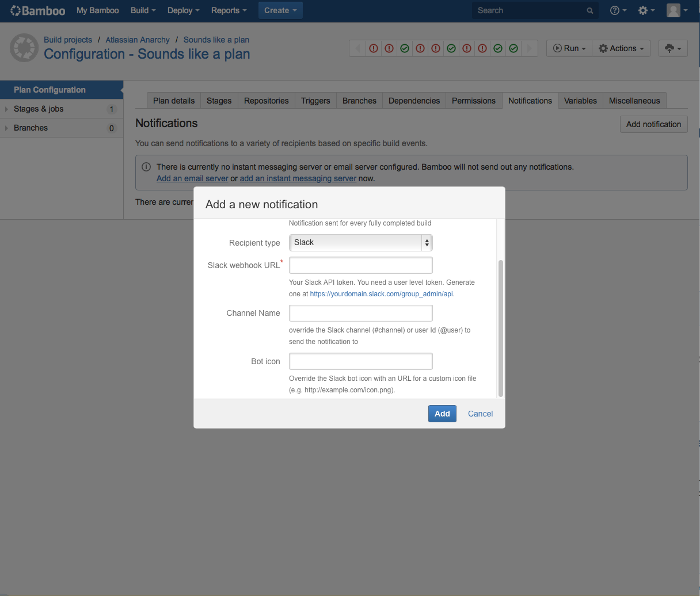This screenshot has width=700, height=596.
Task: Open the cloud deploy dropdown button
Action: pos(673,48)
